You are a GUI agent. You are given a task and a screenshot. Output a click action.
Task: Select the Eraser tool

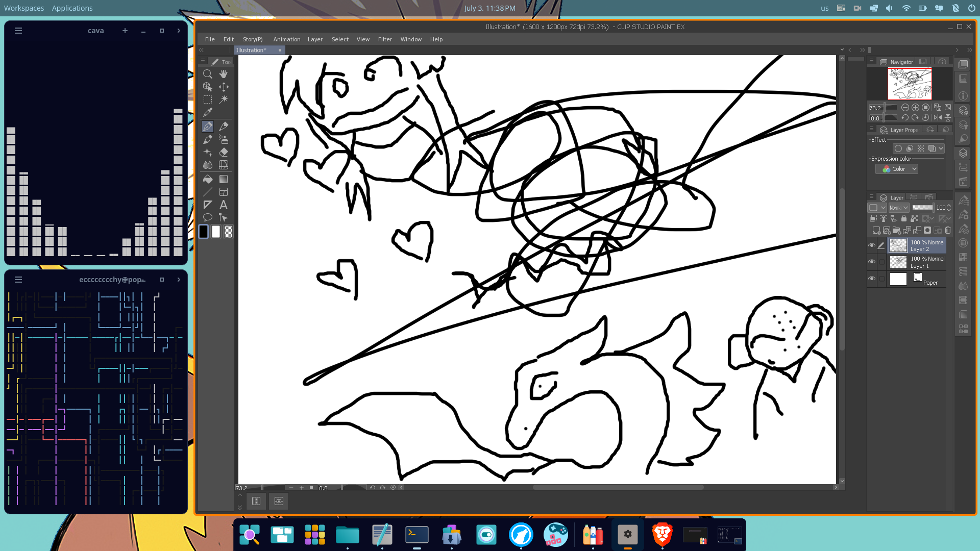coord(224,152)
